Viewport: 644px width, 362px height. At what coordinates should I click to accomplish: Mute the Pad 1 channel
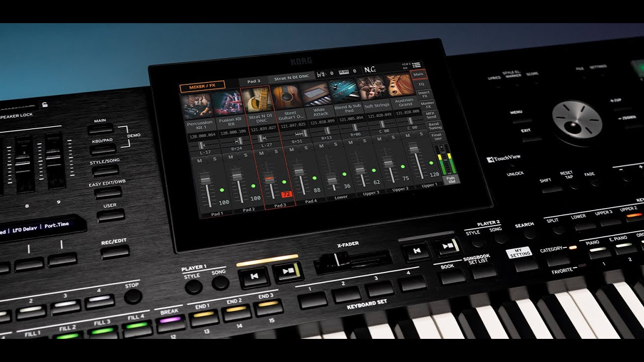200,161
